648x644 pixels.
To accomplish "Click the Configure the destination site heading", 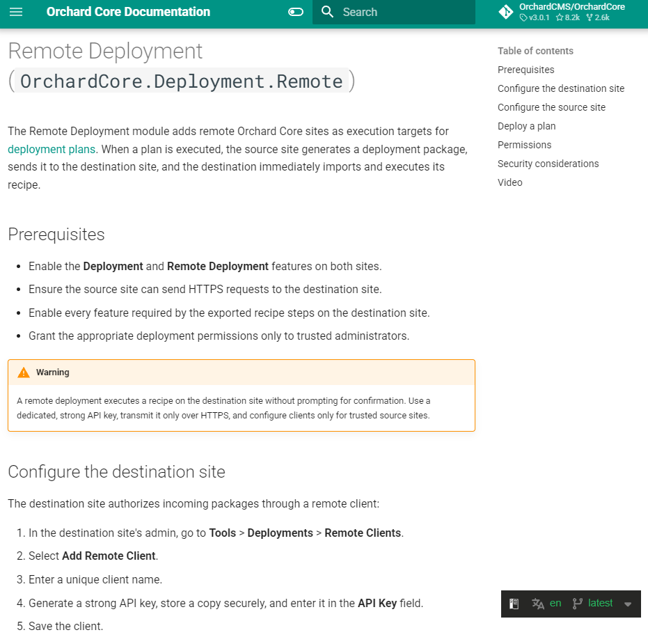I will pos(116,471).
